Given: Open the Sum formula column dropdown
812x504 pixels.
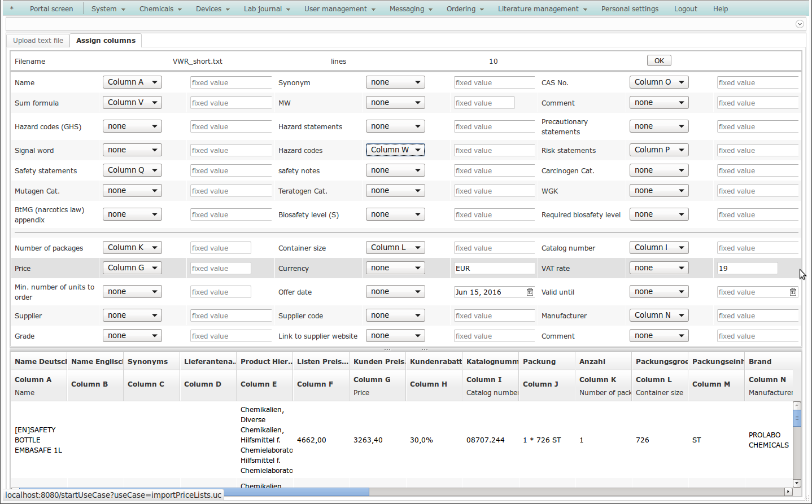Looking at the screenshot, I should (x=132, y=102).
